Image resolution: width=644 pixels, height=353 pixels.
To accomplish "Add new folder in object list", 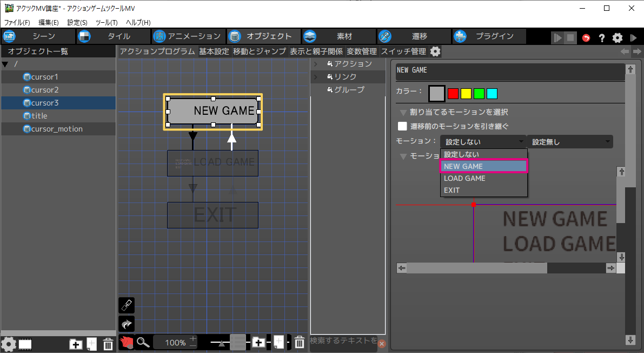I will 76,344.
